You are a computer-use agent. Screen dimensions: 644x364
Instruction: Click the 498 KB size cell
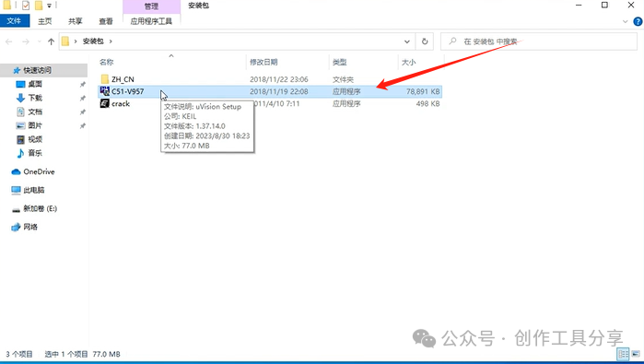click(427, 104)
